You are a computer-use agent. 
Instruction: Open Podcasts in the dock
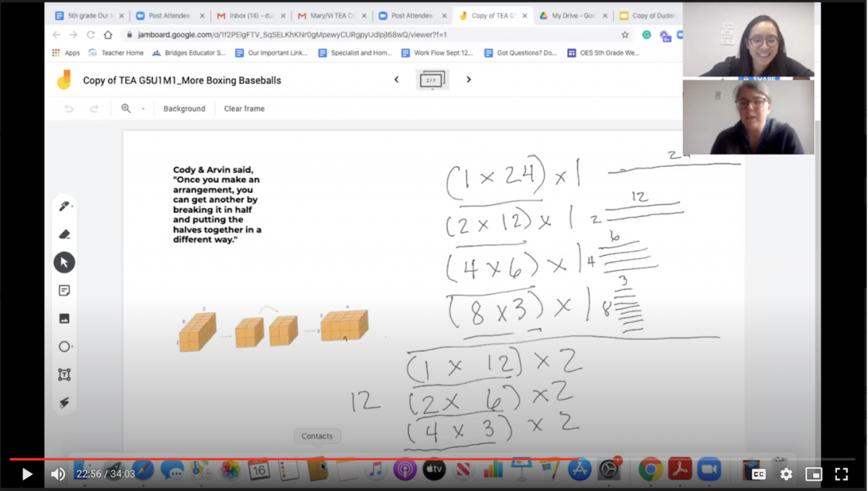pos(405,470)
